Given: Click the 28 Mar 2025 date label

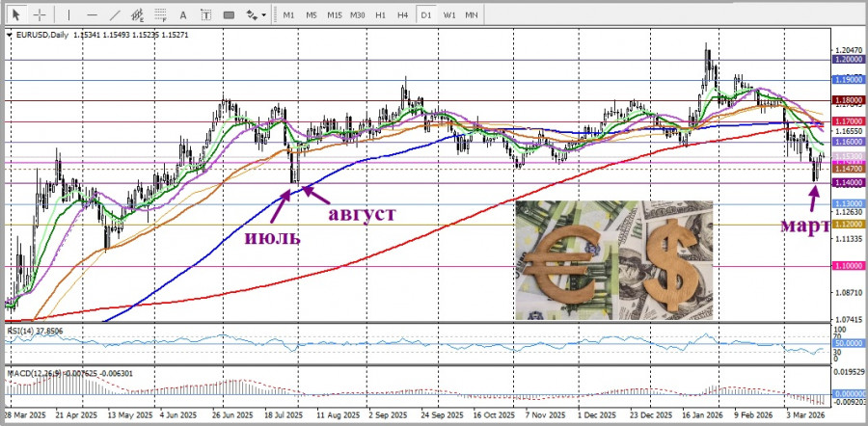Looking at the screenshot, I should 25,415.
